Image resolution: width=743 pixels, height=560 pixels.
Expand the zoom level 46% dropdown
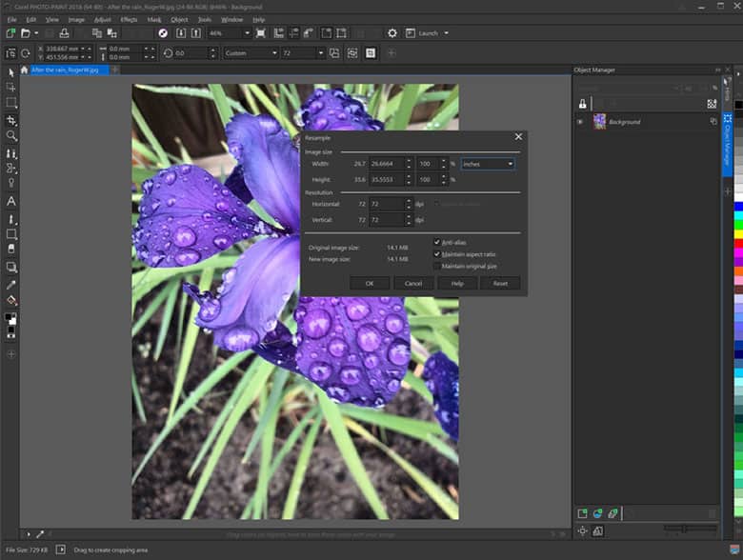[246, 33]
